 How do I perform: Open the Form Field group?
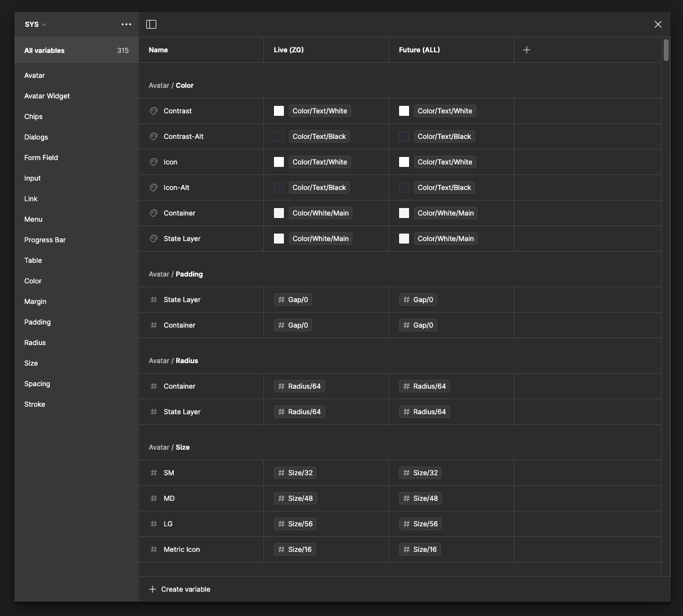tap(41, 158)
